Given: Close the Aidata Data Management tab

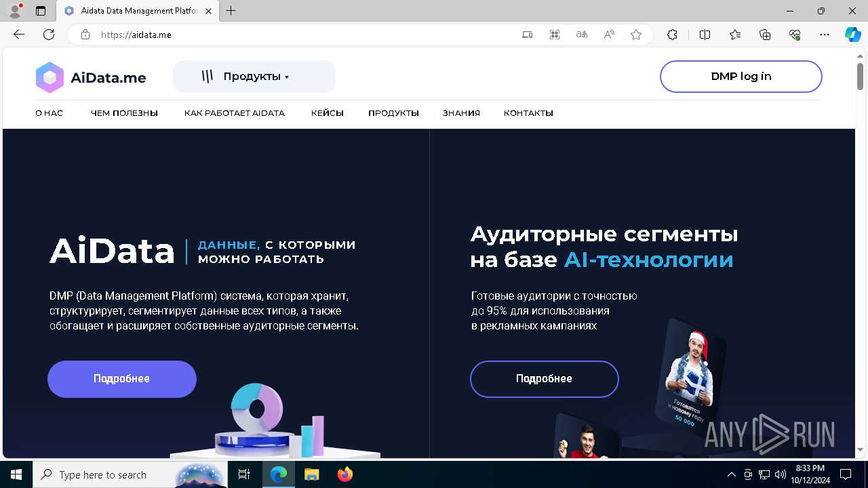Looking at the screenshot, I should [208, 11].
